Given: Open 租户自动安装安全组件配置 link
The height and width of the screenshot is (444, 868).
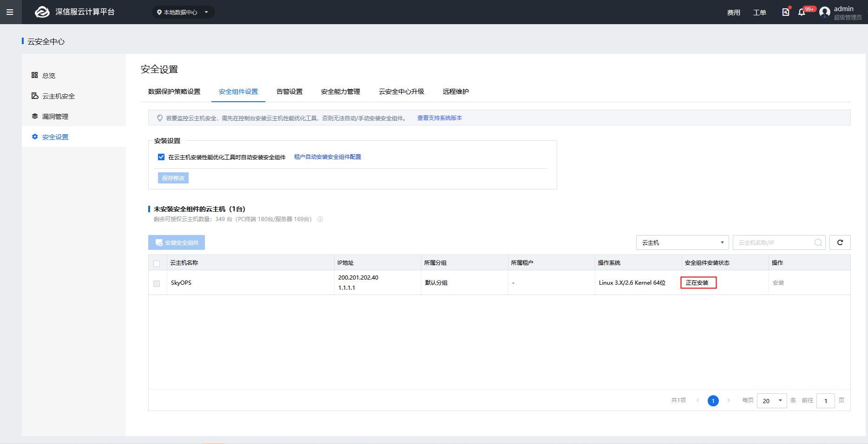Looking at the screenshot, I should click(x=328, y=157).
